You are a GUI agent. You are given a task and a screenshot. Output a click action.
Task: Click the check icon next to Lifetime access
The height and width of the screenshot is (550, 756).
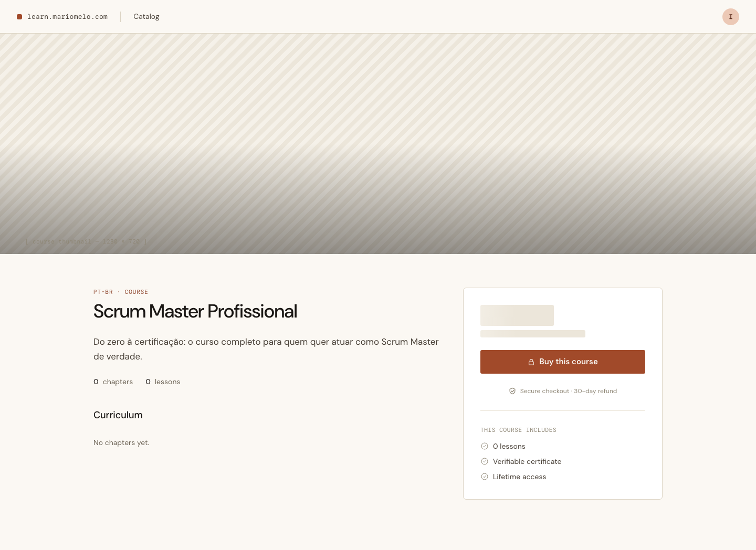(x=485, y=477)
